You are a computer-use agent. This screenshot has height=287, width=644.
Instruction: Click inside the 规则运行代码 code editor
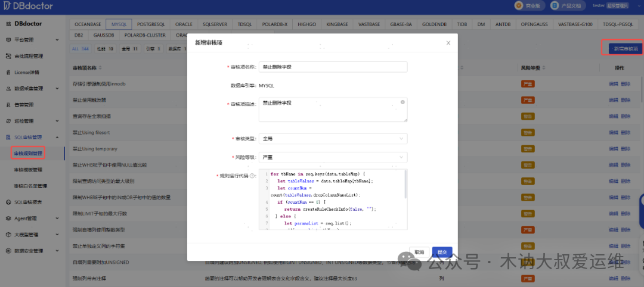click(x=332, y=199)
